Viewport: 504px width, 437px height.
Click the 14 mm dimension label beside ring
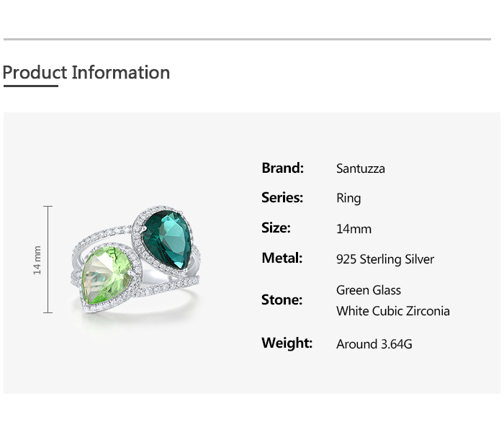(x=37, y=260)
